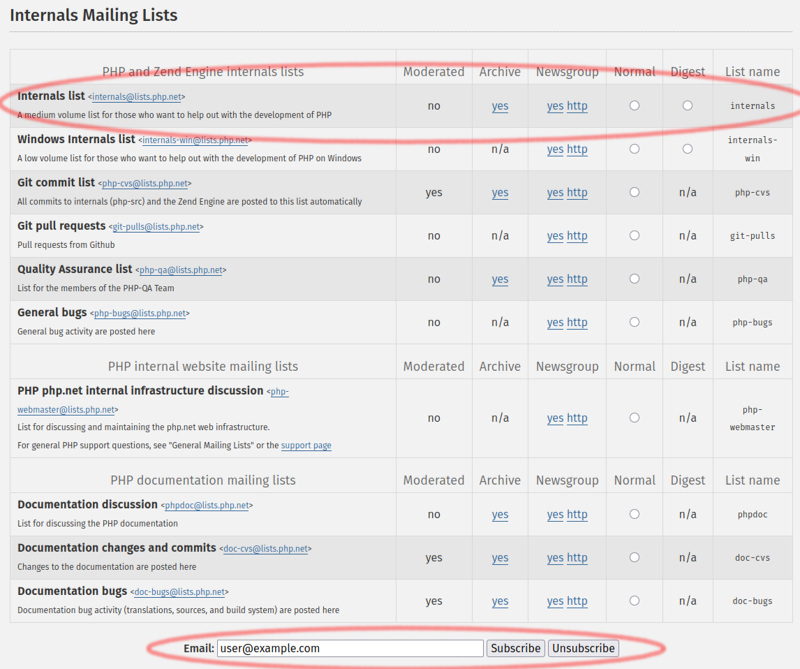This screenshot has width=800, height=669.
Task: Open Archive yes link for Documentation bugs
Action: click(500, 602)
